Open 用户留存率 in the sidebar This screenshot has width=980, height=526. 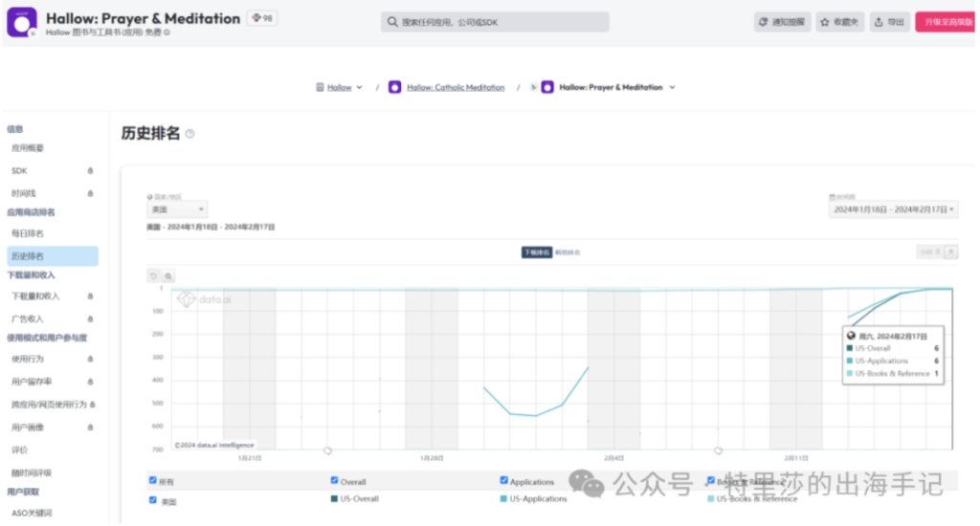(x=32, y=382)
